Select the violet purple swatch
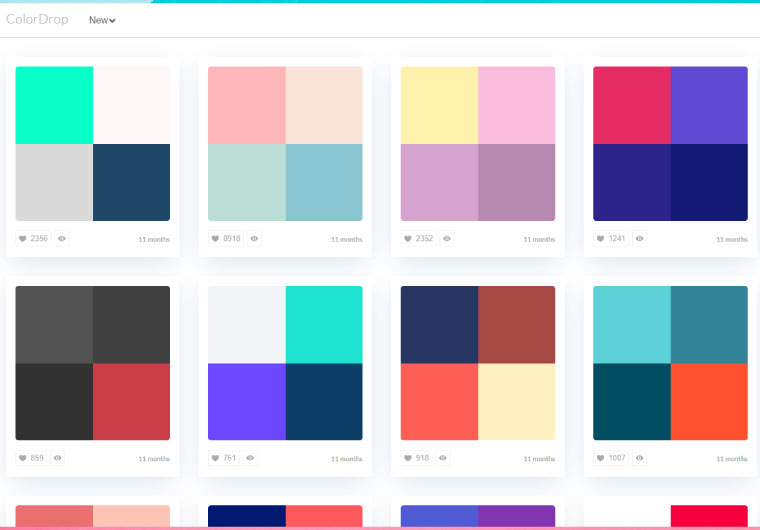760x530 pixels. [246, 401]
